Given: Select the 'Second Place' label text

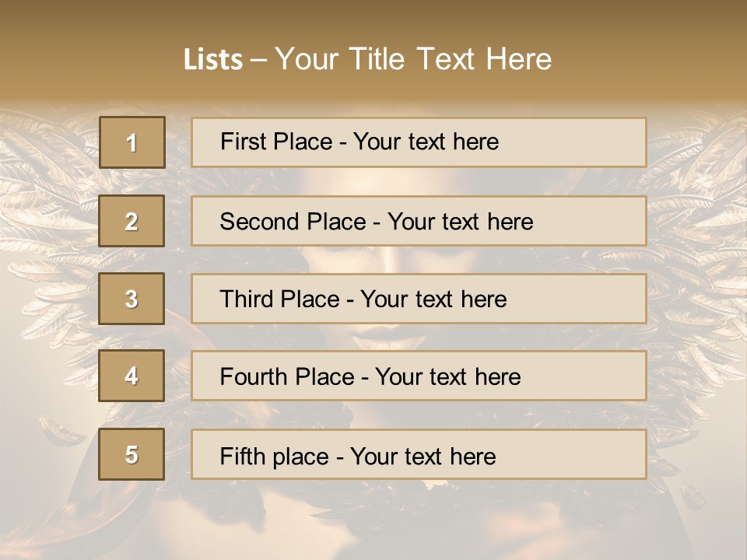Looking at the screenshot, I should pos(293,222).
